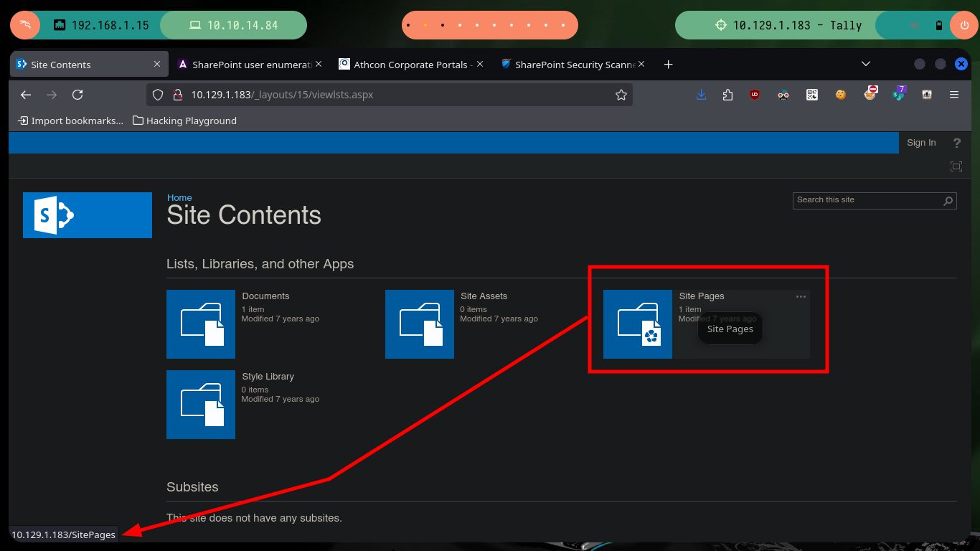Click the tracking protection shield icon
The image size is (980, 551).
pyautogui.click(x=159, y=95)
